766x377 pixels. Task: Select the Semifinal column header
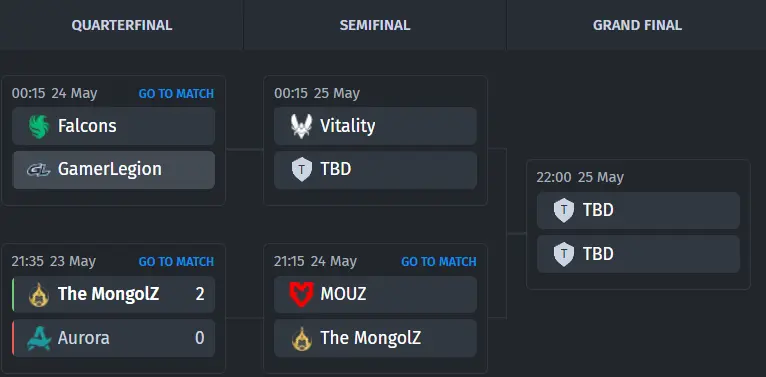click(x=375, y=25)
